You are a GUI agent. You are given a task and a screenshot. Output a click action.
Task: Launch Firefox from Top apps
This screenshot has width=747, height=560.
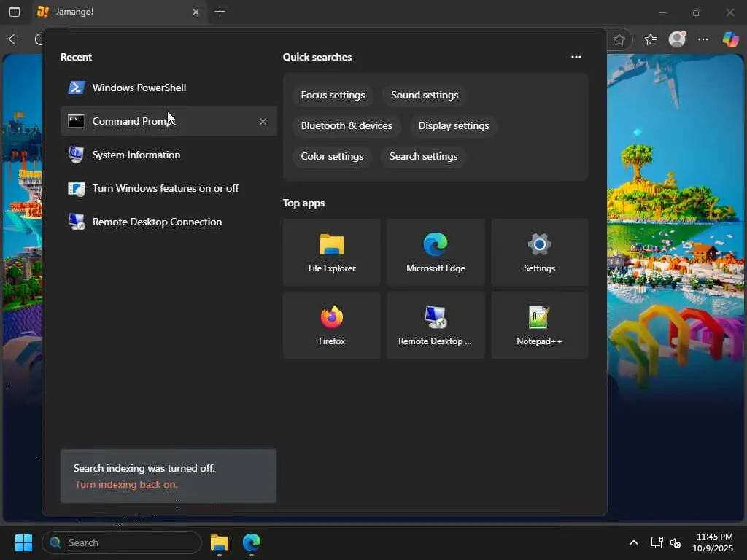click(x=332, y=325)
